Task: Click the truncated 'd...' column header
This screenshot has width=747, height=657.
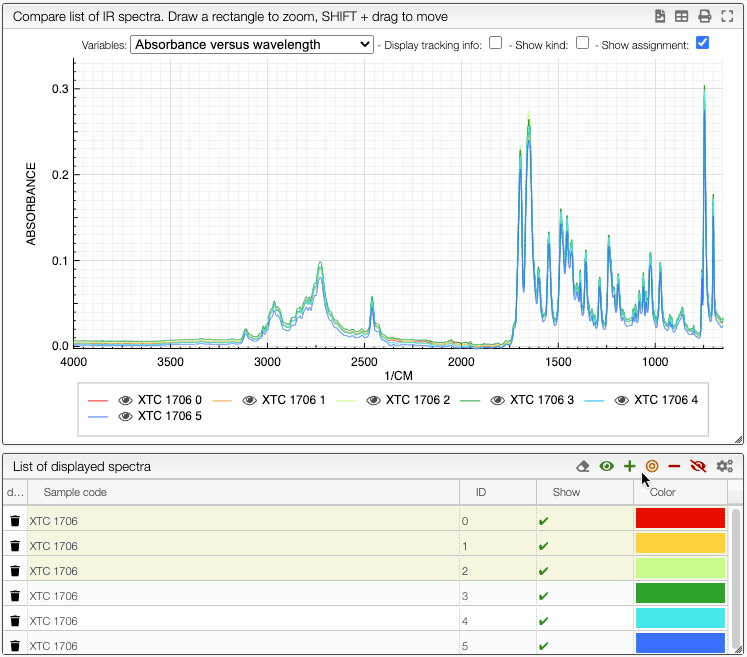Action: [x=15, y=492]
